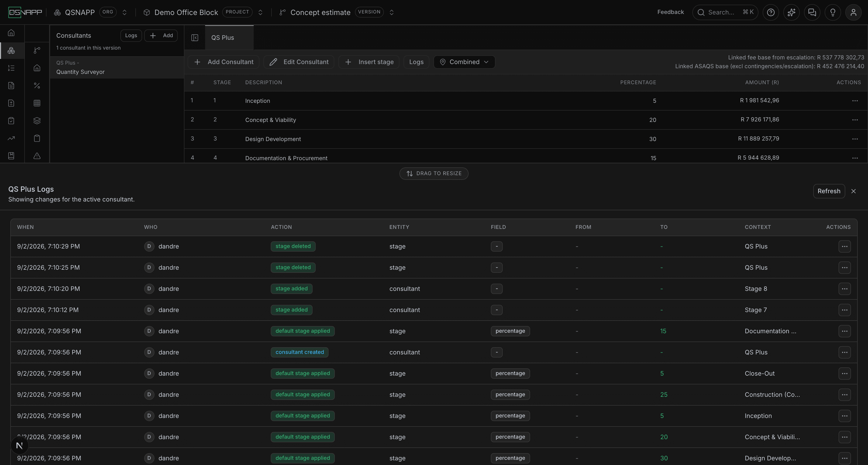The image size is (868, 465).
Task: Select the layers stack icon in the inner sidebar
Action: pos(37,121)
